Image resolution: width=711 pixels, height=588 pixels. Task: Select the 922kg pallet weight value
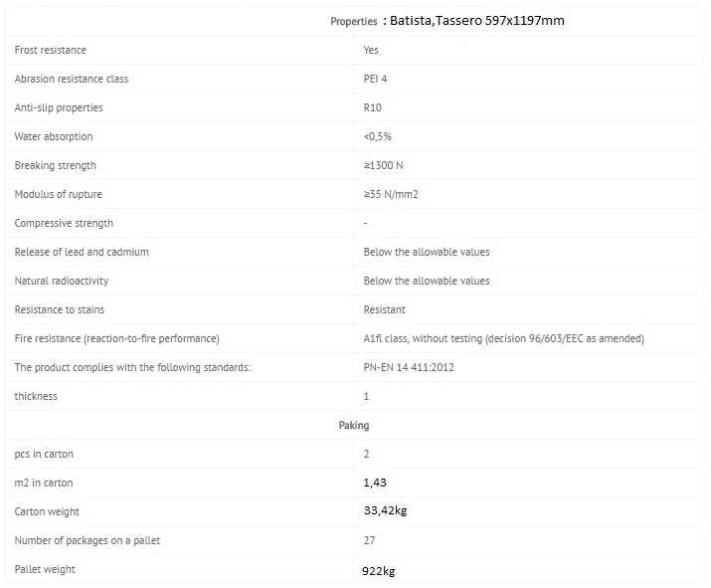point(379,571)
